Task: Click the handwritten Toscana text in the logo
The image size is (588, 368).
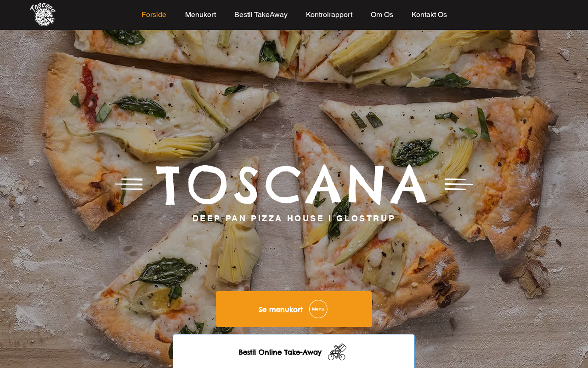Action: tap(43, 7)
